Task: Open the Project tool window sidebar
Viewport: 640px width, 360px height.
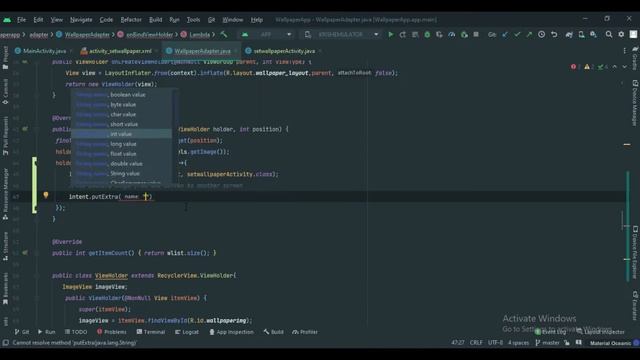Action: pyautogui.click(x=5, y=57)
